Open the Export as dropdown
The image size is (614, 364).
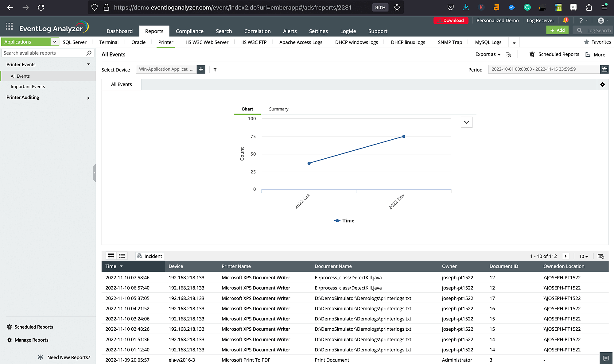pos(488,54)
